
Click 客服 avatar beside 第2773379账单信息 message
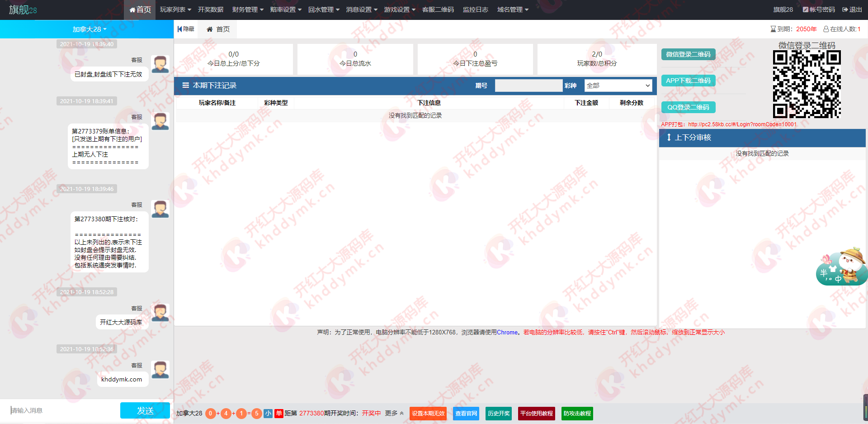click(160, 122)
